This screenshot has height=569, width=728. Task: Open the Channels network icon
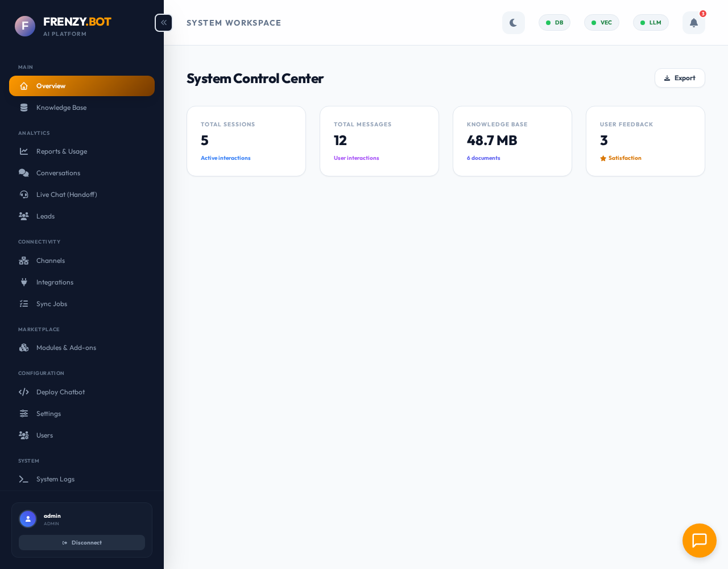click(24, 261)
